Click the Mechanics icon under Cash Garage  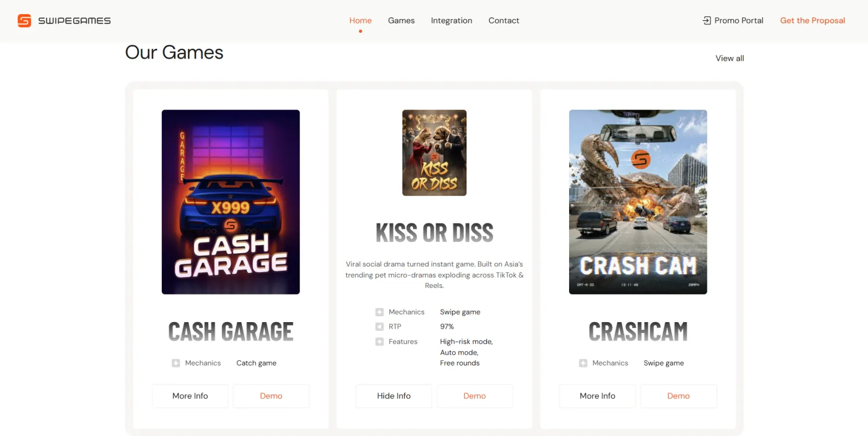176,363
